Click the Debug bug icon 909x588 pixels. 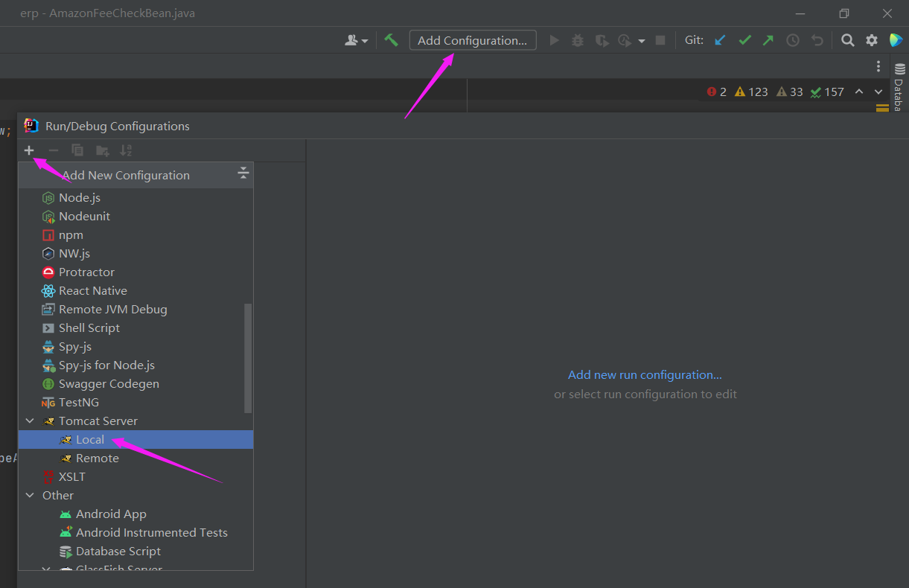click(x=578, y=40)
